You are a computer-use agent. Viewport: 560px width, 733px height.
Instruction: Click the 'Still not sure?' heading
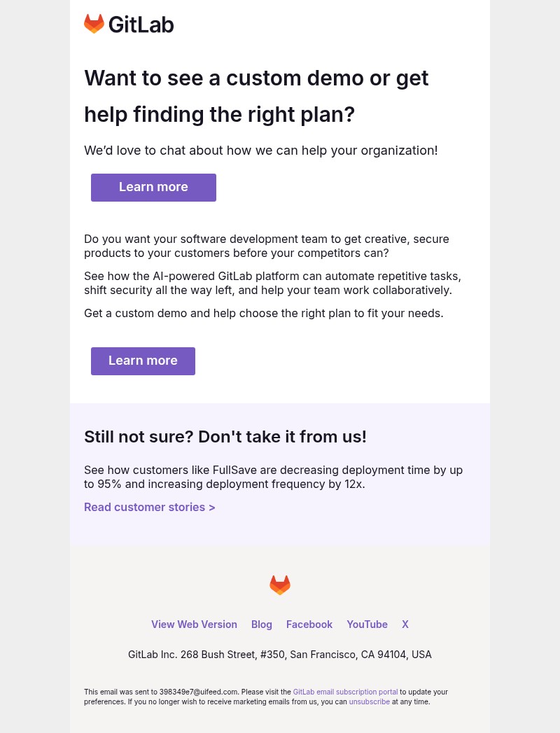point(225,436)
